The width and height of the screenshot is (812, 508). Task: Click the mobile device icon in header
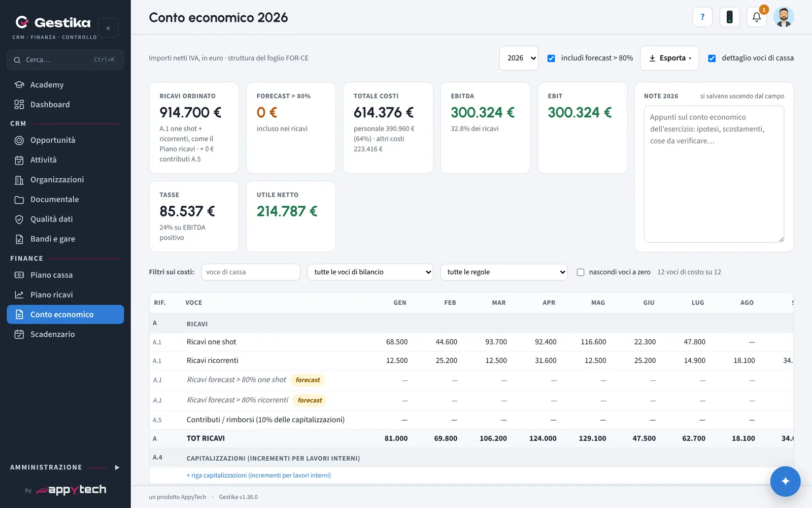coord(729,17)
